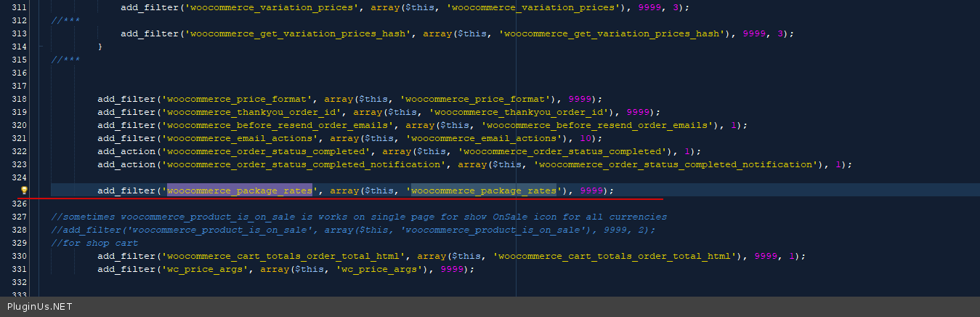Click 'woocommerce_before_resend_order_emails' hook name string
The height and width of the screenshot is (317, 980).
coord(278,125)
